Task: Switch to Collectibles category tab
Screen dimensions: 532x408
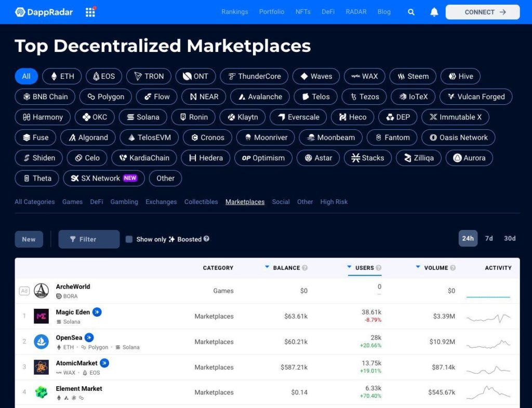Action: (201, 201)
